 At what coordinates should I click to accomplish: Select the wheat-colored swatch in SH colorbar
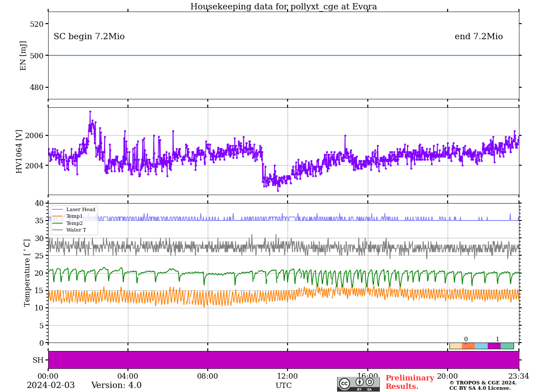coord(456,346)
